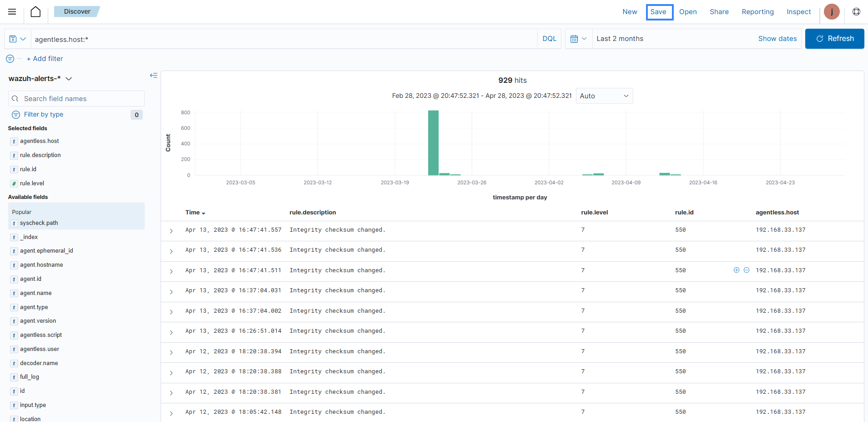The height and width of the screenshot is (422, 868).
Task: Click the type icon beside agent.name
Action: [14, 294]
